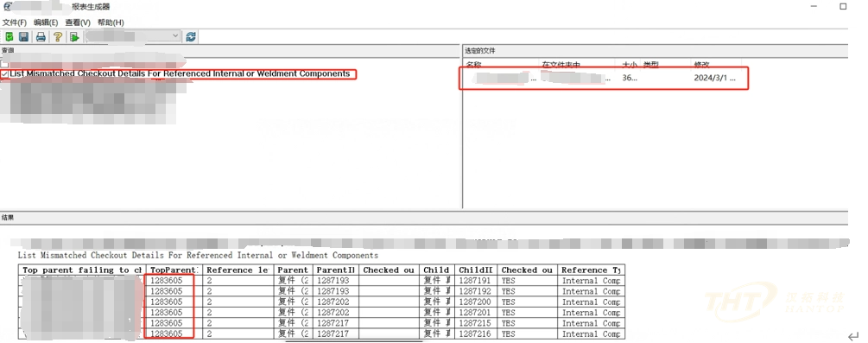Select the file row dated 2024/3/1
This screenshot has height=343, width=868.
(604, 78)
